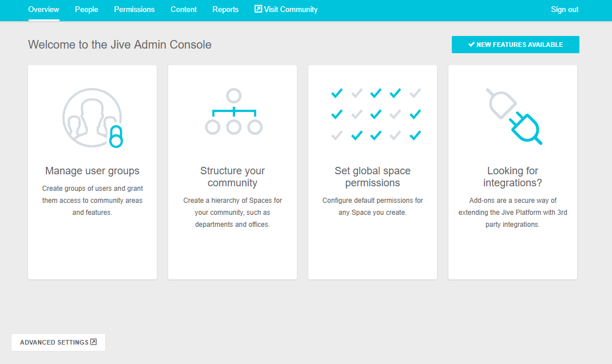This screenshot has height=364, width=612.
Task: Open the Looking for integrations heading
Action: coord(512,177)
